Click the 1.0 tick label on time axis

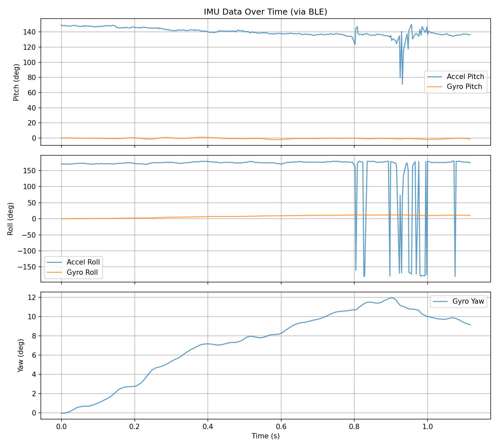point(427,426)
